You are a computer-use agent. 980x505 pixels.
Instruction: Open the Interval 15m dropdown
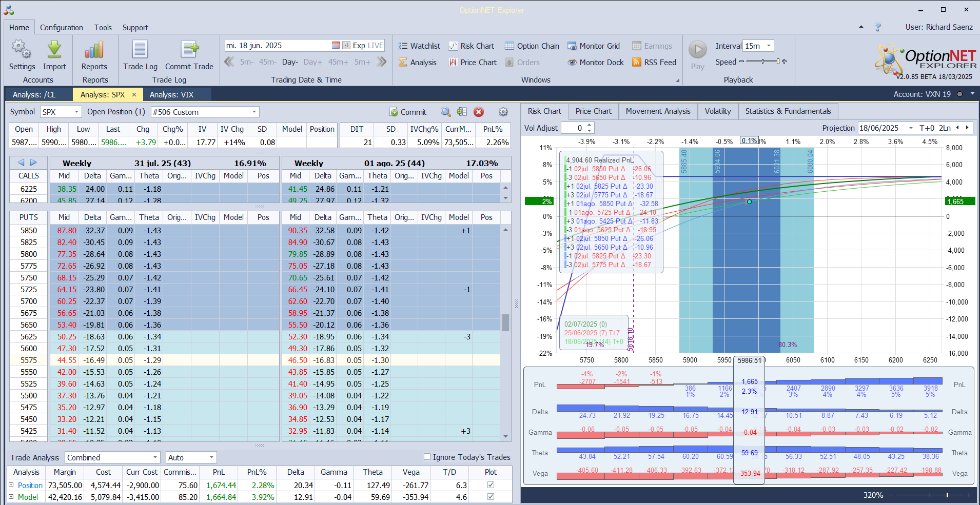769,46
